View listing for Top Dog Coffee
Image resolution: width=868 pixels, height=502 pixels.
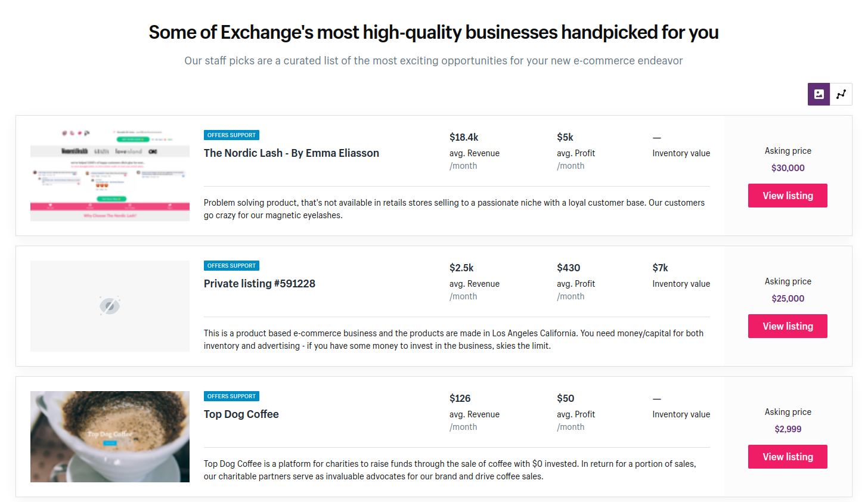pos(788,457)
